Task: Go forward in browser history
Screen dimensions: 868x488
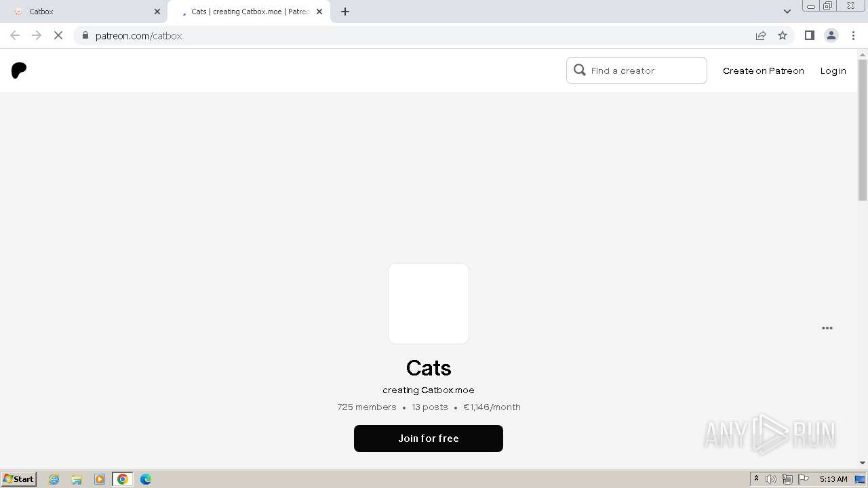Action: point(37,36)
